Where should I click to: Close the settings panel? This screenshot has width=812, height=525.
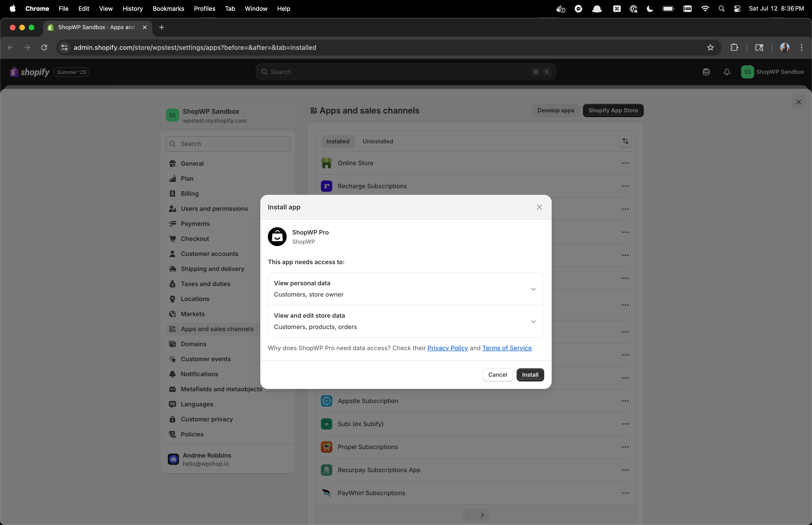pyautogui.click(x=798, y=102)
